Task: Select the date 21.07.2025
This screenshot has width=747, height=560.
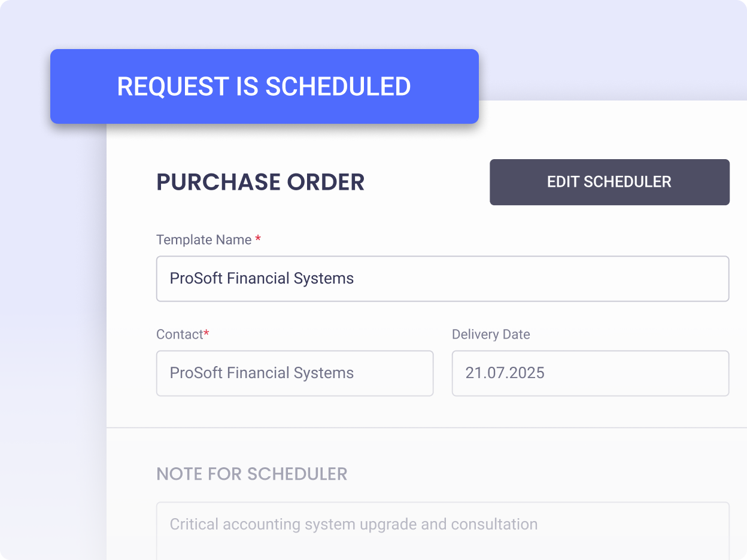Action: tap(505, 373)
